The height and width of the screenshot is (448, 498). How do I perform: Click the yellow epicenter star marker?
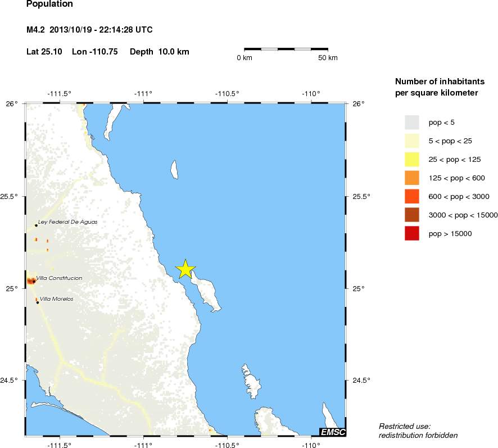click(185, 270)
